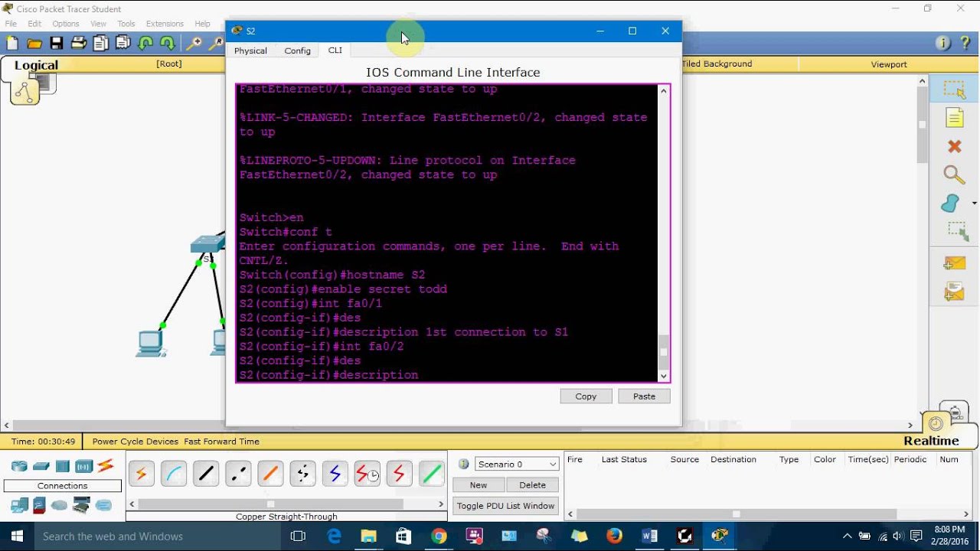Open Microsoft Word from the taskbar

coord(650,536)
